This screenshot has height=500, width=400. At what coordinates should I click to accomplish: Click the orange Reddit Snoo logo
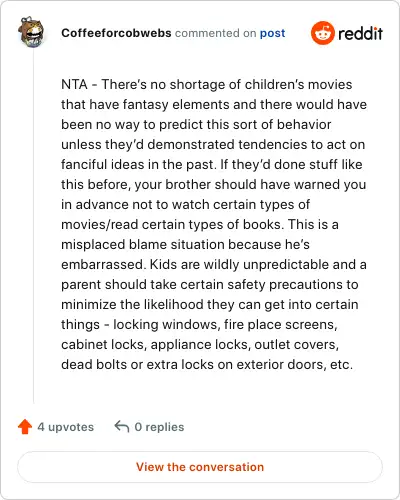pos(322,33)
